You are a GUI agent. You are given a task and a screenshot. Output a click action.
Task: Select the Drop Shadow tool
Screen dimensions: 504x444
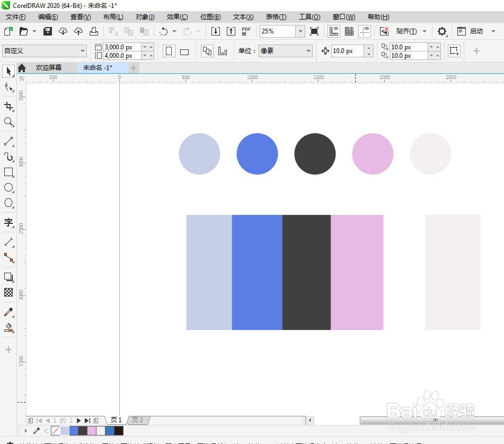[8, 277]
